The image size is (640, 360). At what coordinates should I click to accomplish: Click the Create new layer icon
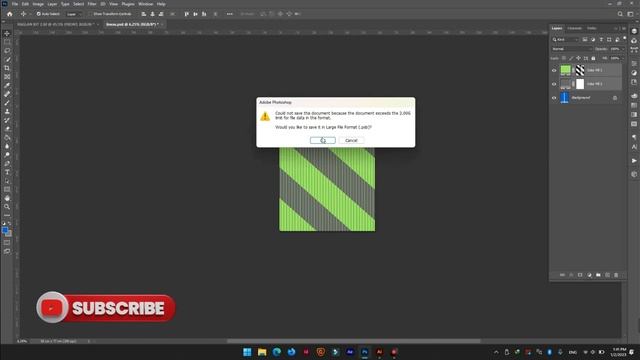(607, 275)
